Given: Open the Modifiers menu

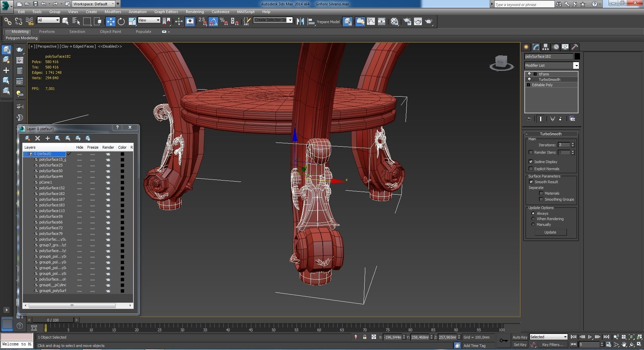Looking at the screenshot, I should click(113, 12).
